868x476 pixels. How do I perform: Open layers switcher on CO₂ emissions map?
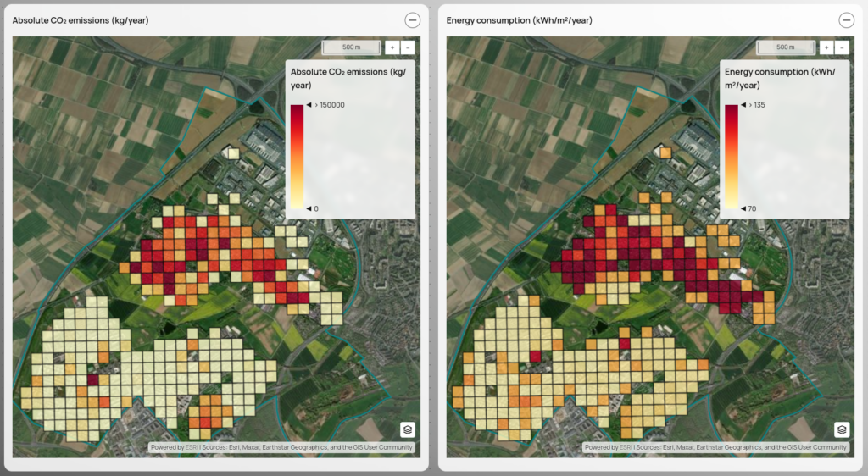pos(408,429)
